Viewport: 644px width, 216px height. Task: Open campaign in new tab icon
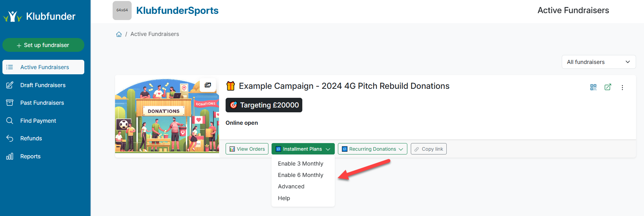tap(608, 87)
